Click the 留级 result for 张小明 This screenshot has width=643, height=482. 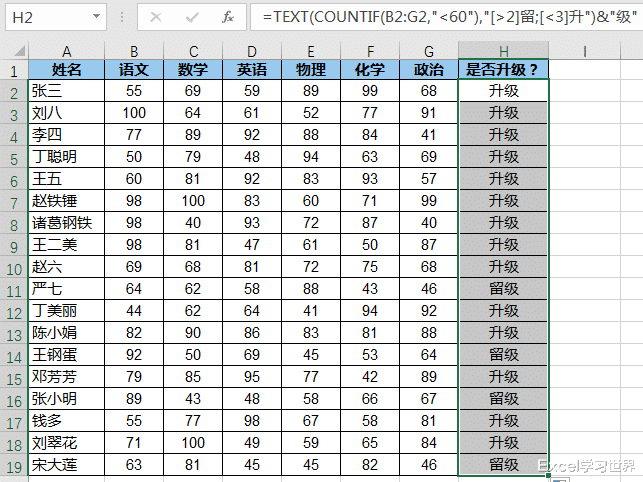pyautogui.click(x=504, y=399)
